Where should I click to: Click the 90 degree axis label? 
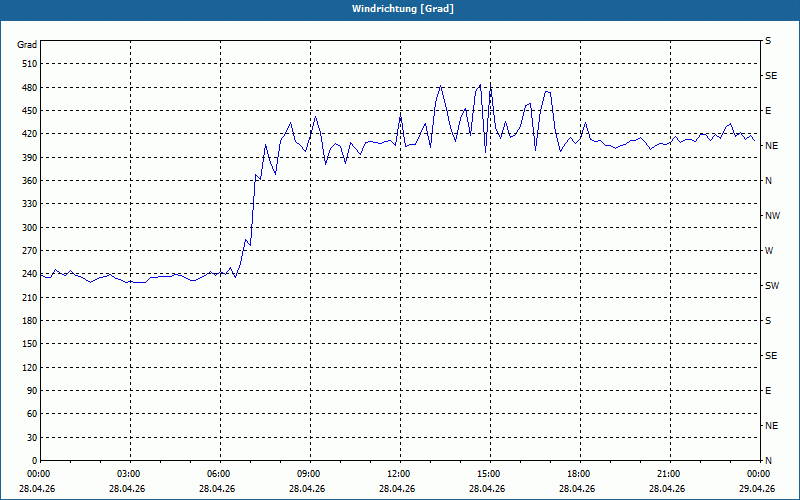click(32, 391)
